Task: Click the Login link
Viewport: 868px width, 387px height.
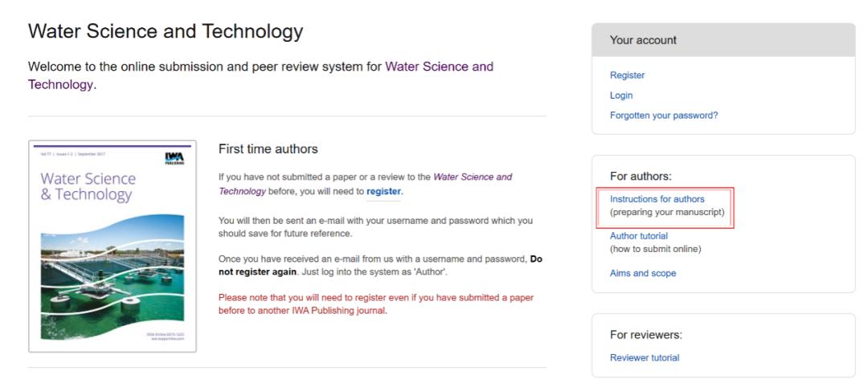Action: [x=620, y=96]
